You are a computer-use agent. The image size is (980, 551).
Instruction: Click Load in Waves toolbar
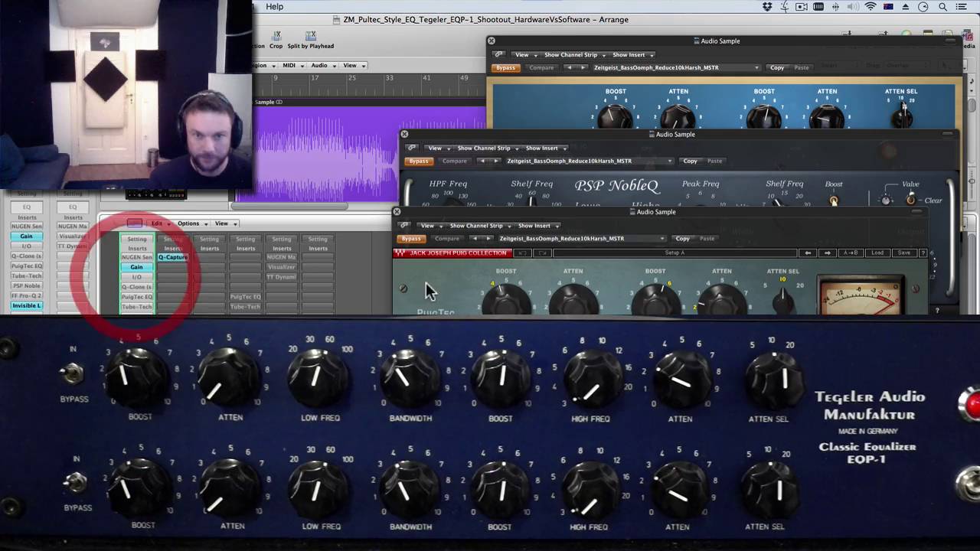click(x=877, y=253)
